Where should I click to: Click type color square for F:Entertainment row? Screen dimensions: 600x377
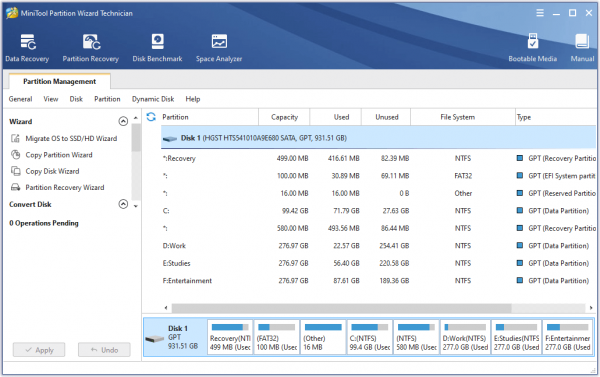520,280
